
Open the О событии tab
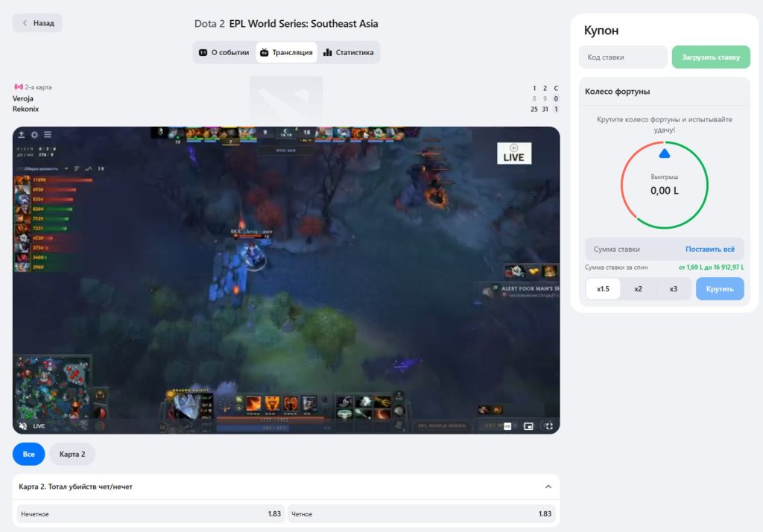pos(224,53)
